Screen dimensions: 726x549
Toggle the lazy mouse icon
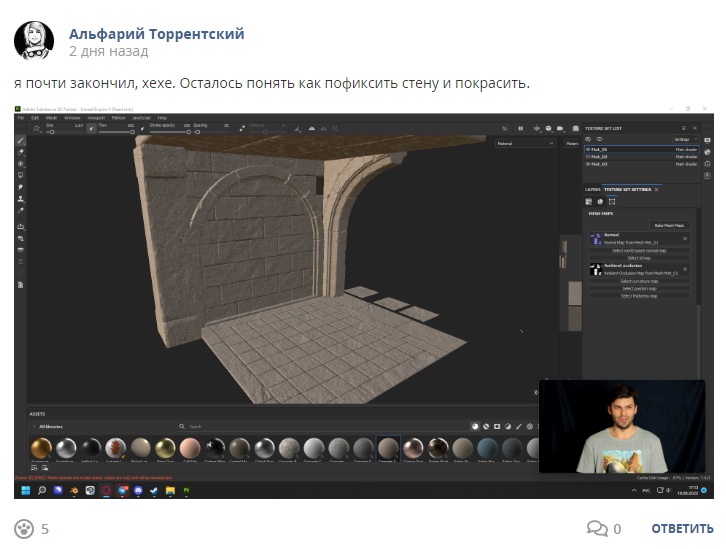[x=242, y=128]
